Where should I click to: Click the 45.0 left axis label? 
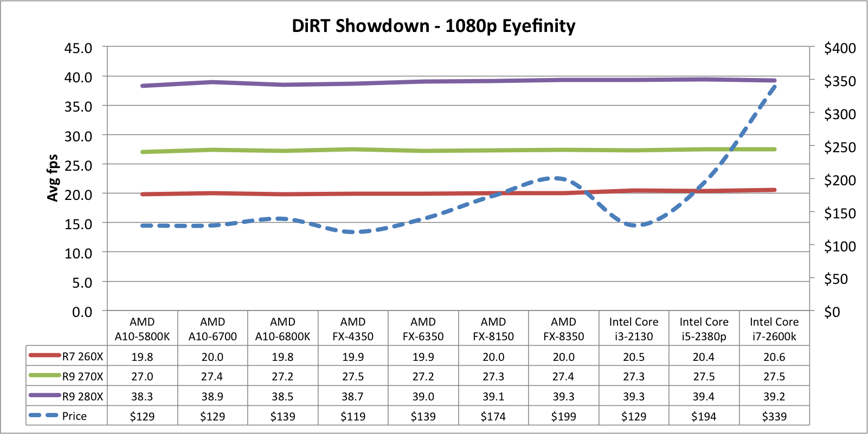click(x=78, y=48)
